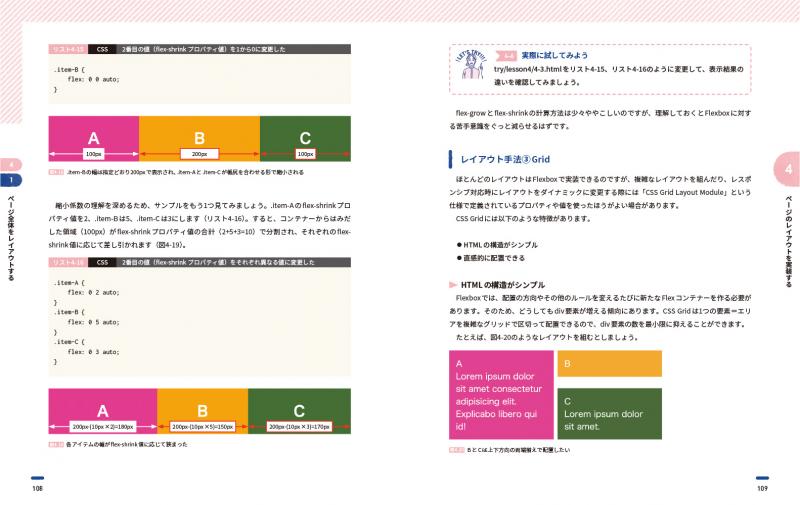Click the green C box in the first figure
Image resolution: width=800 pixels, height=505 pixels.
click(306, 139)
